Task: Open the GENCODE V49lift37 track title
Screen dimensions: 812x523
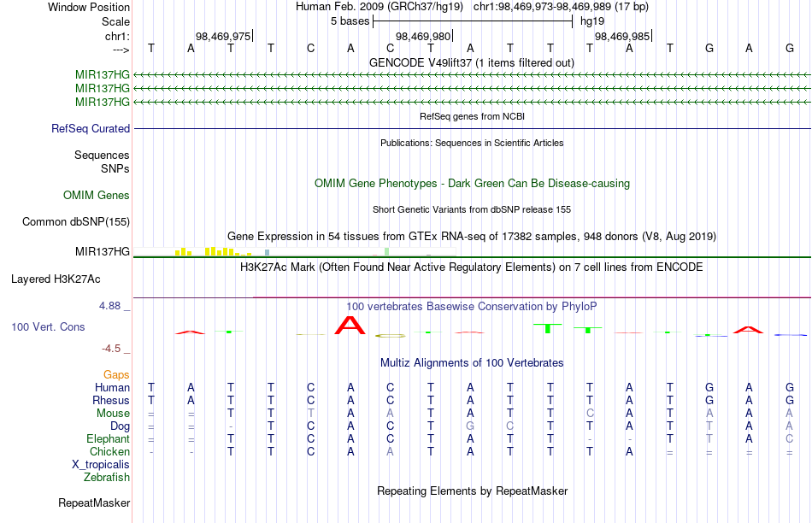Action: coord(472,62)
